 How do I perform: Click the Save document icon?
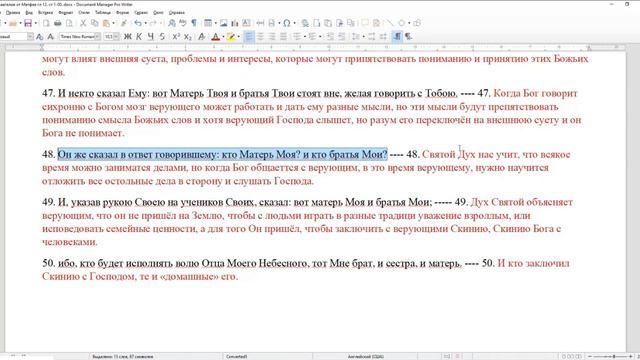(x=28, y=23)
